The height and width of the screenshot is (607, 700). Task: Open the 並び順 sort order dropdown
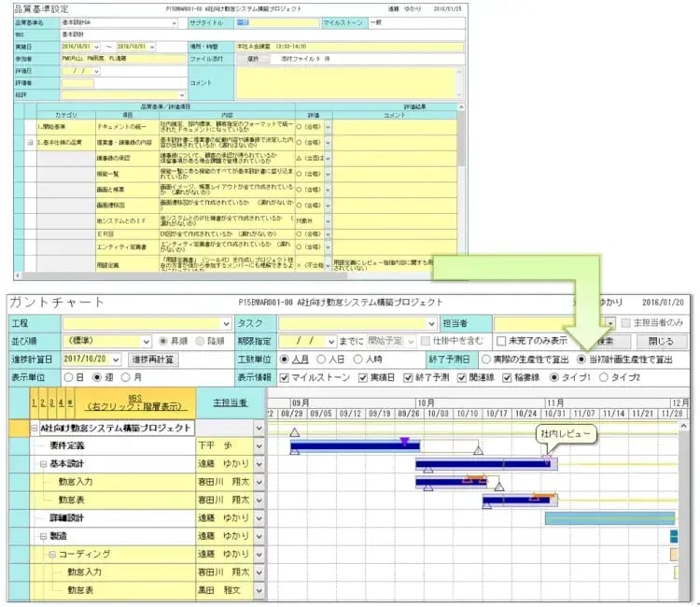(144, 342)
